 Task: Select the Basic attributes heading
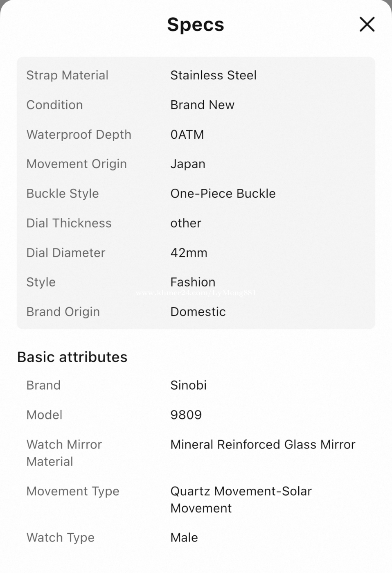[x=72, y=357]
